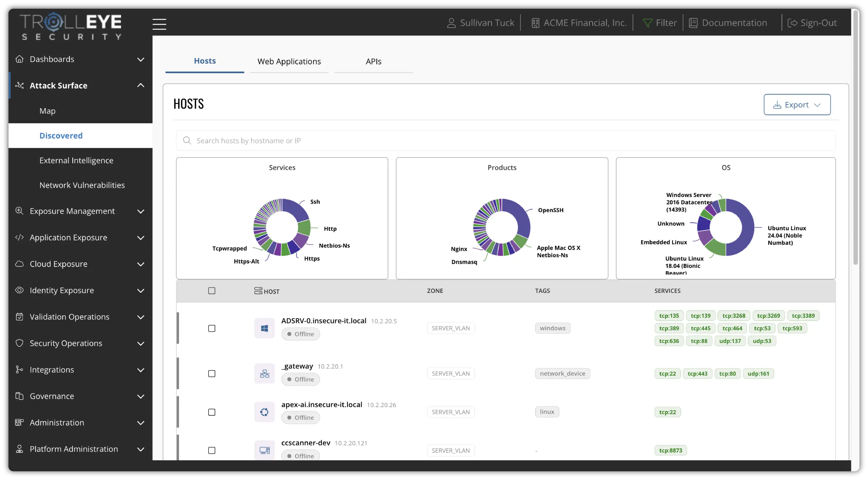868x480 pixels.
Task: Open the Export dropdown
Action: click(797, 105)
